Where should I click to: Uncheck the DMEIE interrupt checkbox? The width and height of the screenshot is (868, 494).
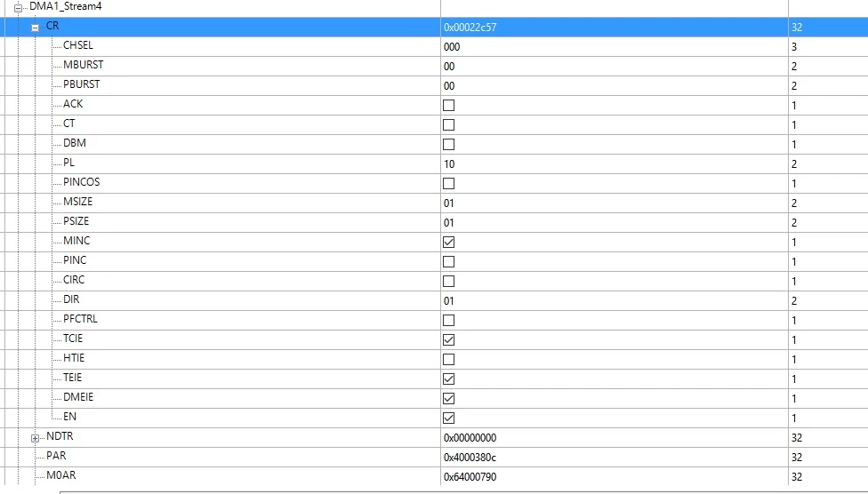449,398
